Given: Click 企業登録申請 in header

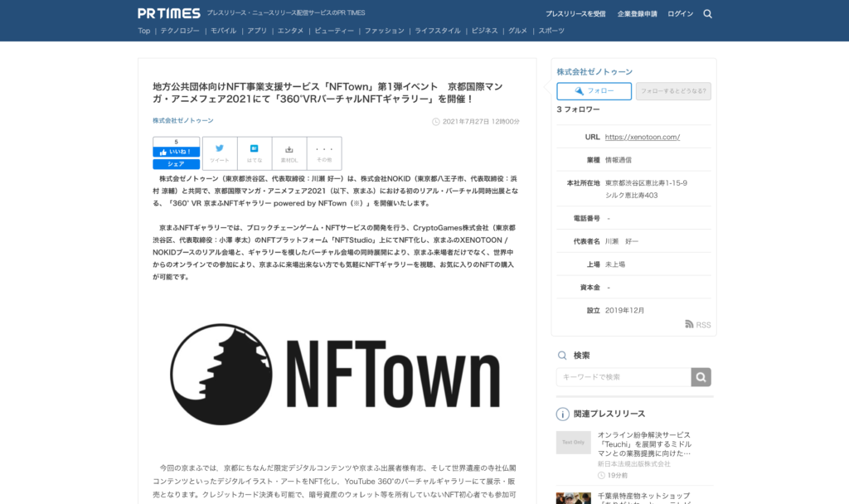Looking at the screenshot, I should pos(637,14).
